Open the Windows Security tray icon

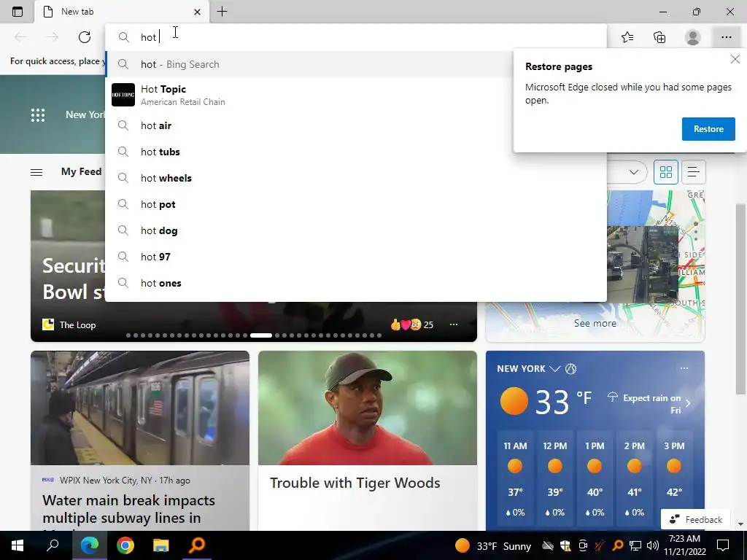[565, 545]
